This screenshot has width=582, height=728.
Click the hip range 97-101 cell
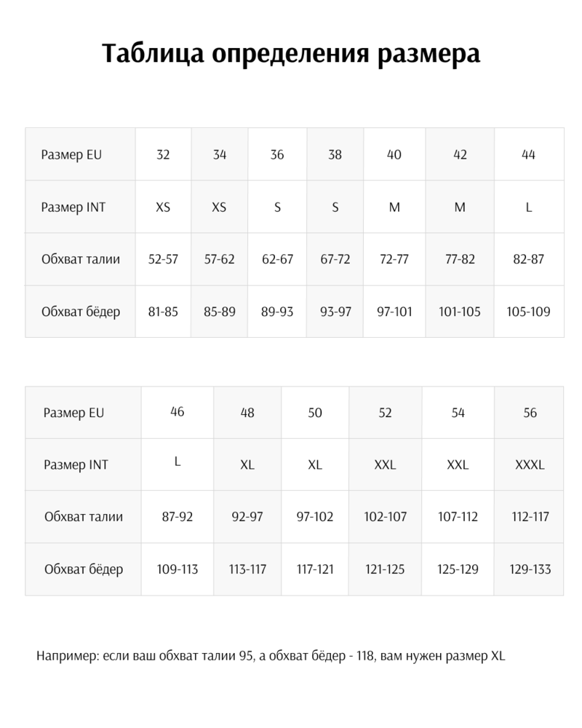click(394, 312)
